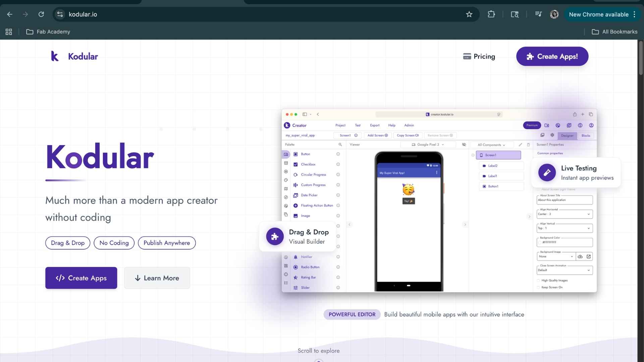The width and height of the screenshot is (644, 362).
Task: View site information icon beside kodular.io
Action: pos(60,14)
